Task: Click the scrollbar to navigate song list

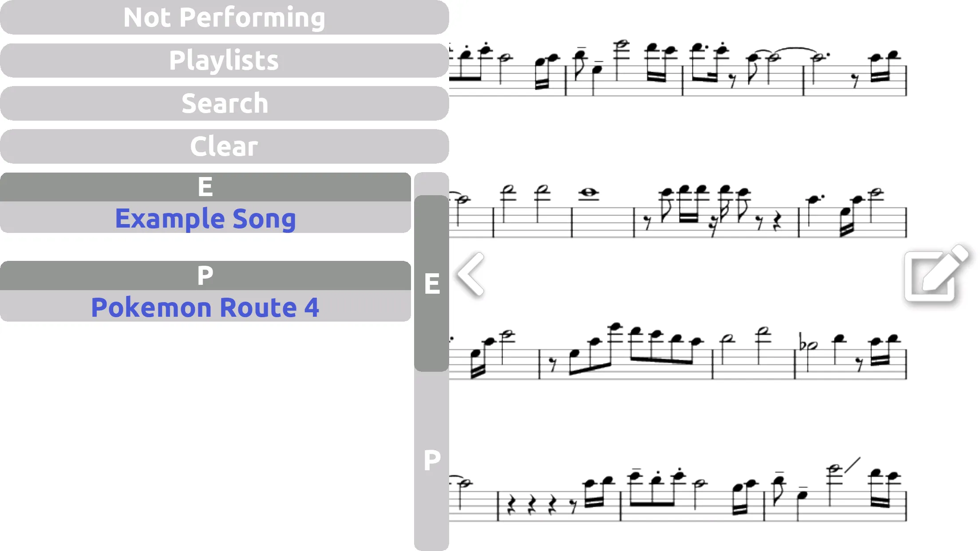Action: pyautogui.click(x=431, y=283)
